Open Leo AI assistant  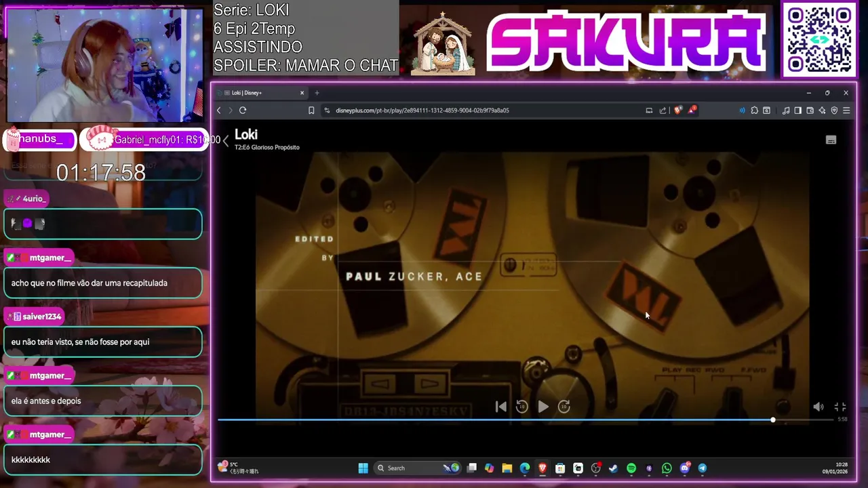(x=822, y=110)
